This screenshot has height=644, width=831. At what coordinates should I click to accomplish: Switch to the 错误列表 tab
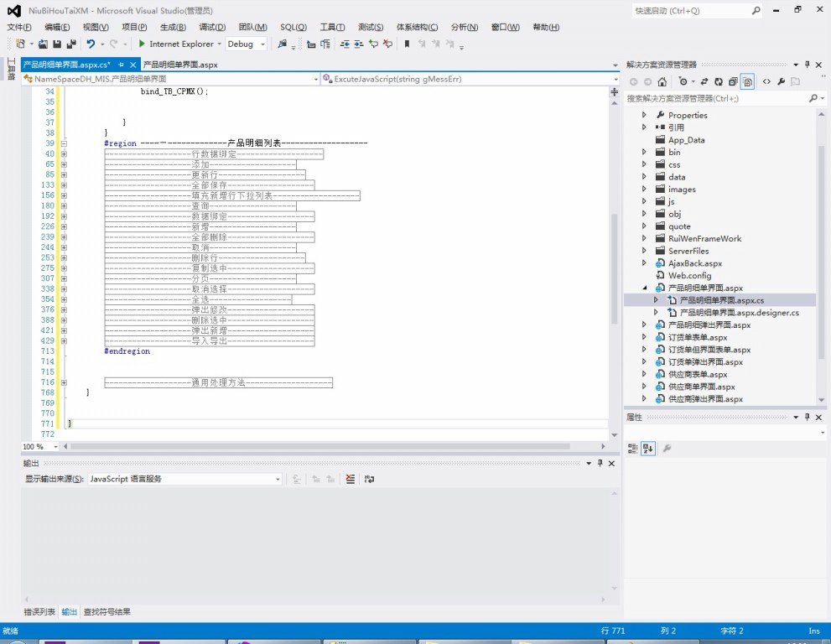click(39, 611)
